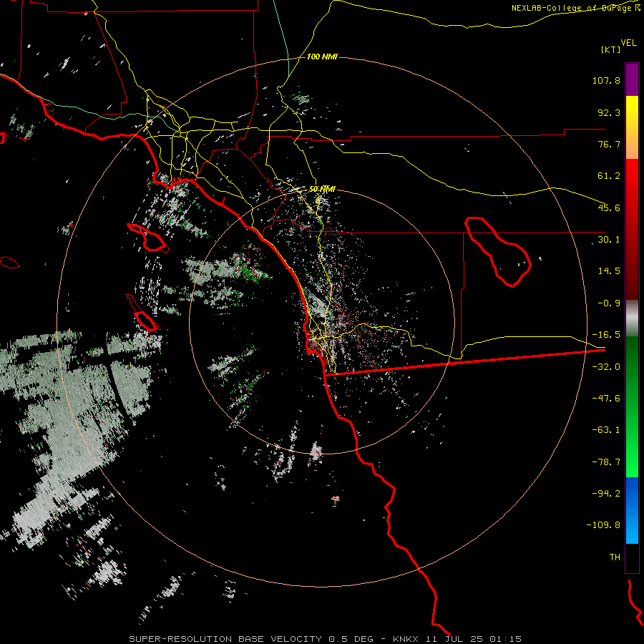Click the yellow segment of the velocity color bar
This screenshot has height=644, width=644.
pos(632,127)
